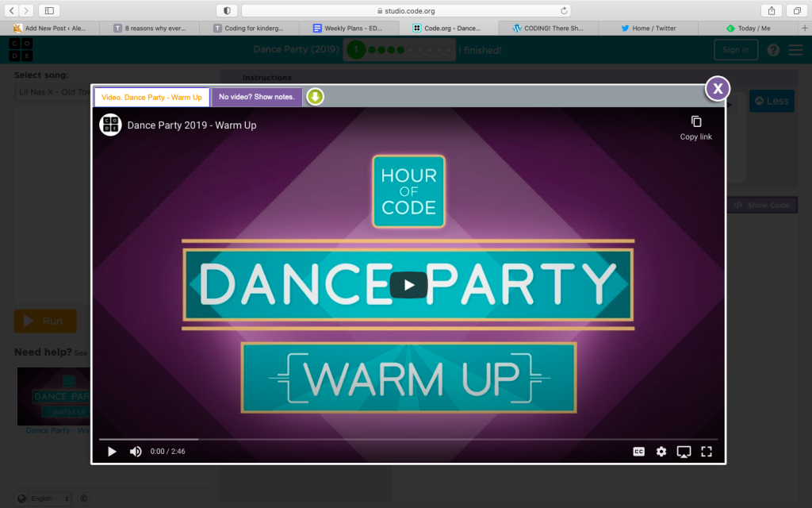The image size is (812, 508).
Task: Click the center play button on video
Action: pyautogui.click(x=408, y=285)
